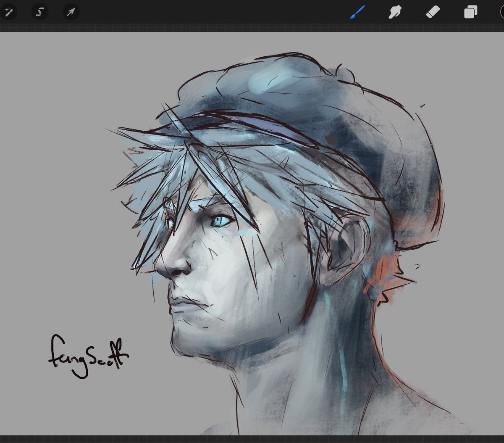This screenshot has width=504, height=443.
Task: Open the Adjustments magic wand menu
Action: click(x=8, y=12)
